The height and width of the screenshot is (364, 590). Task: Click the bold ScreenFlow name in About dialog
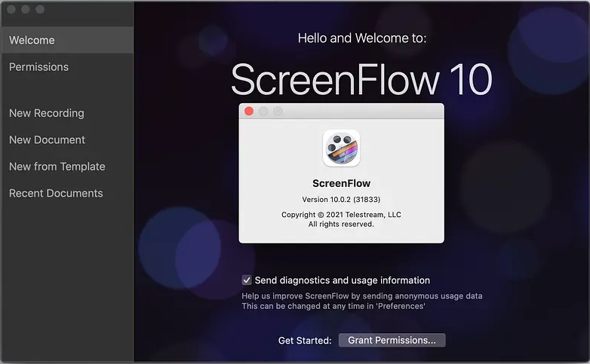click(x=341, y=183)
